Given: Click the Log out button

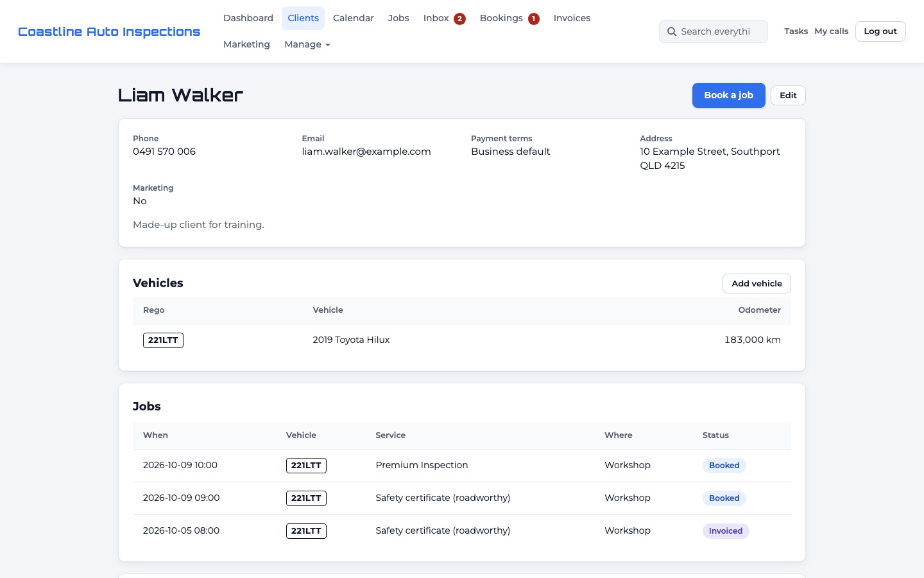Looking at the screenshot, I should [x=880, y=31].
